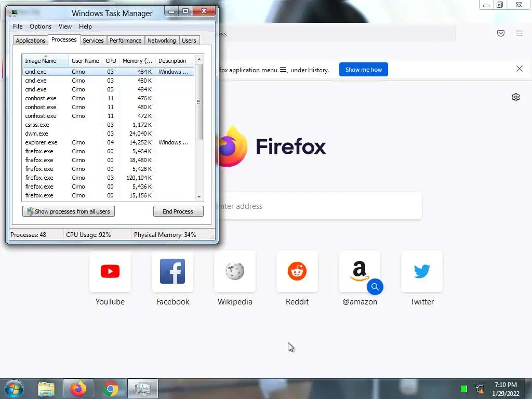
Task: Sort processes by Description column header
Action: tap(175, 61)
